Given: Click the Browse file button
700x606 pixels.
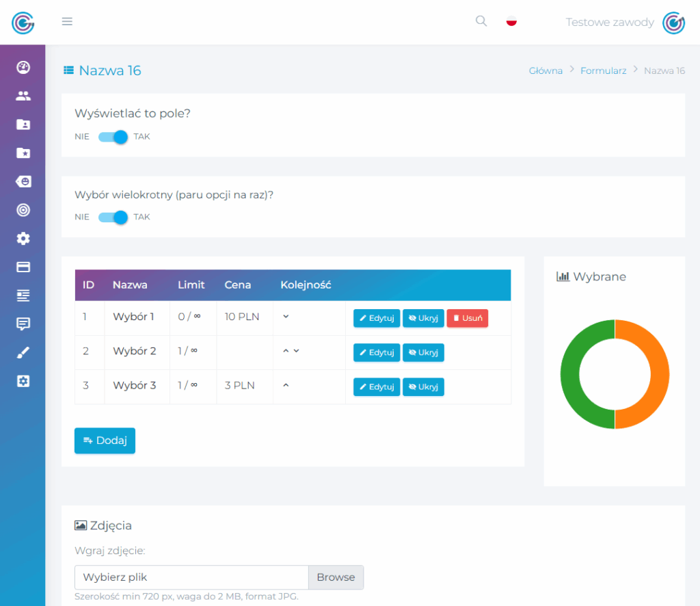Looking at the screenshot, I should pyautogui.click(x=336, y=577).
